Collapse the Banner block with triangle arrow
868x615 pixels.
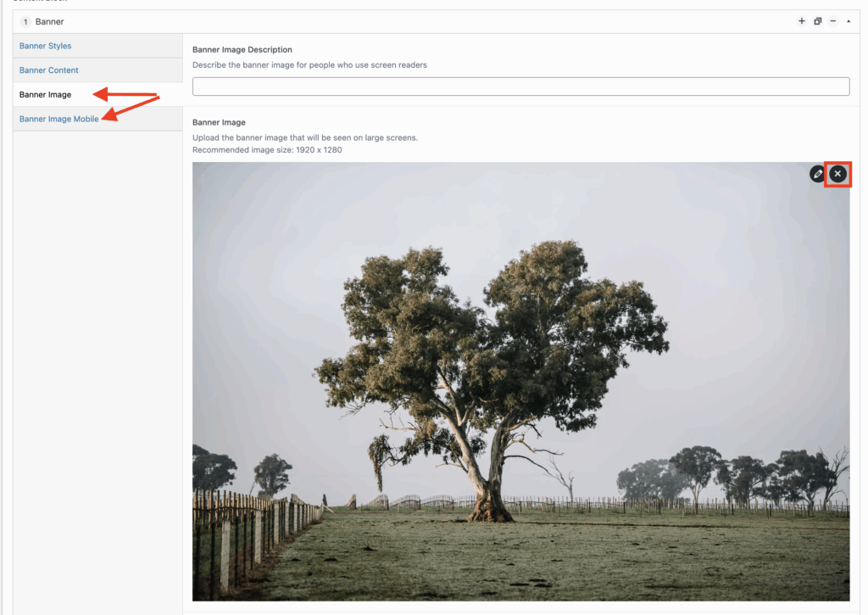coord(849,21)
